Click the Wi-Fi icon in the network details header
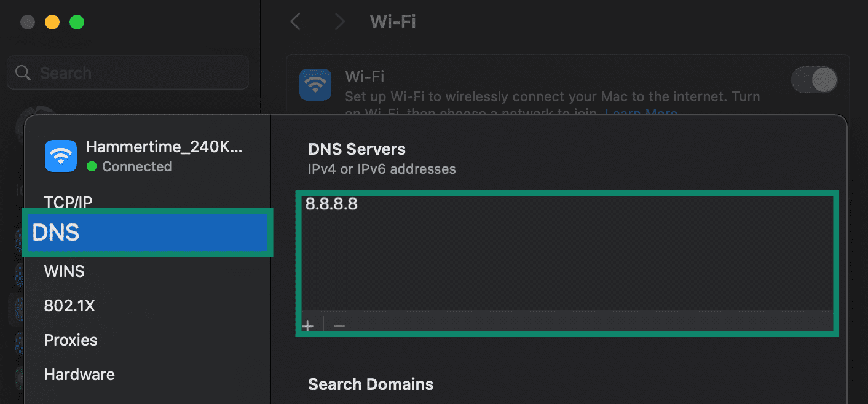 pos(315,85)
